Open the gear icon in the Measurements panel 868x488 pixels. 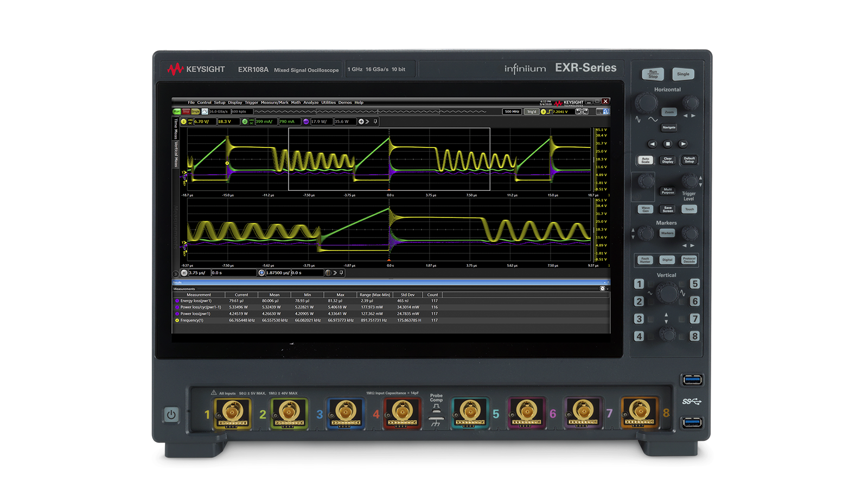point(601,290)
